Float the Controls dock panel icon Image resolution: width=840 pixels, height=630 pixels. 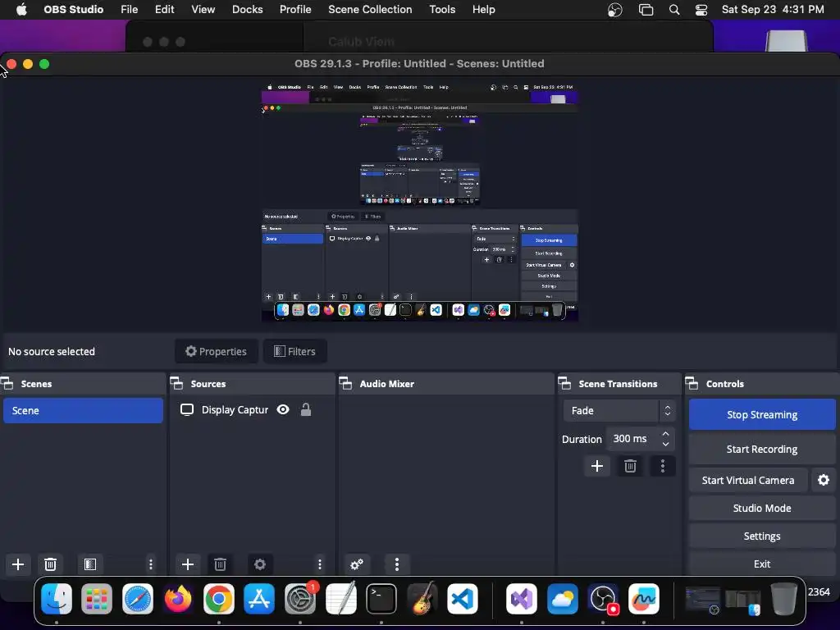point(692,384)
